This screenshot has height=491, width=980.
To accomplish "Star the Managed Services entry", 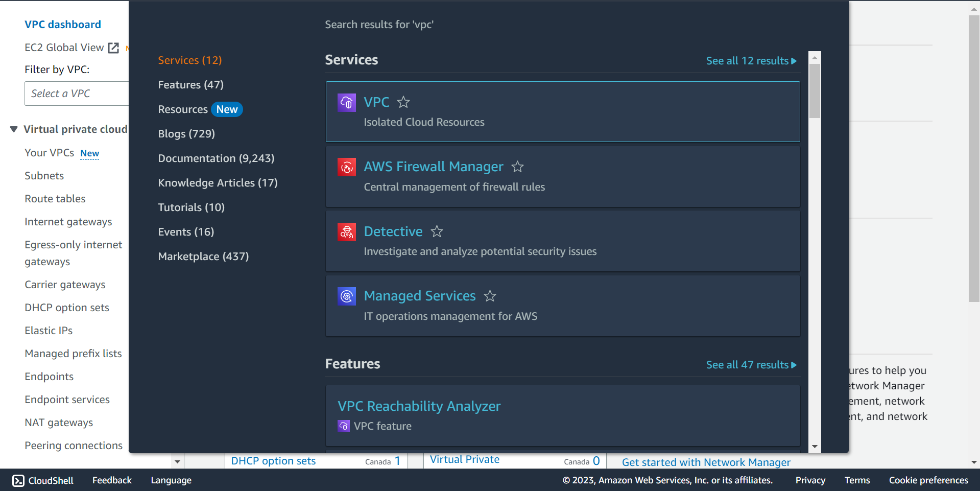I will pyautogui.click(x=490, y=296).
